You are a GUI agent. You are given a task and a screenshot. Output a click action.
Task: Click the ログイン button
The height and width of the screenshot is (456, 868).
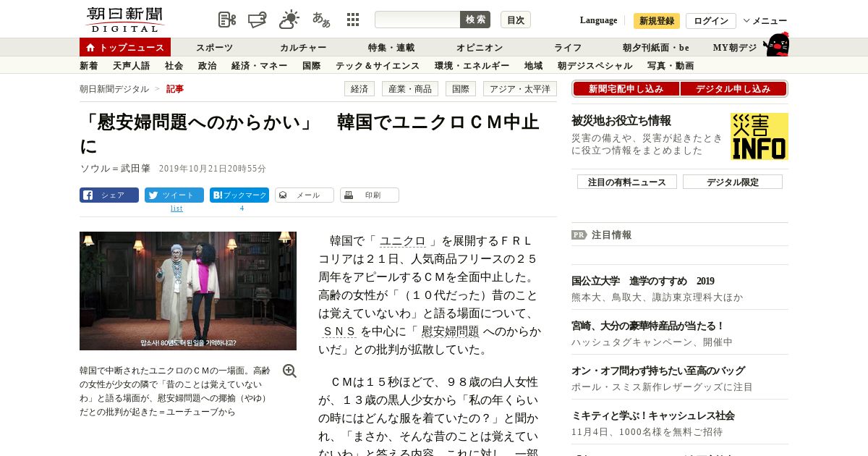[711, 21]
